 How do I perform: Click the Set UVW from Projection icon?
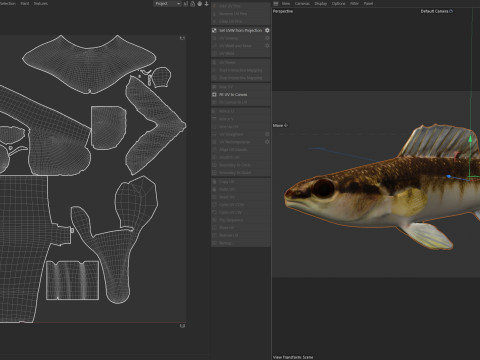click(214, 30)
